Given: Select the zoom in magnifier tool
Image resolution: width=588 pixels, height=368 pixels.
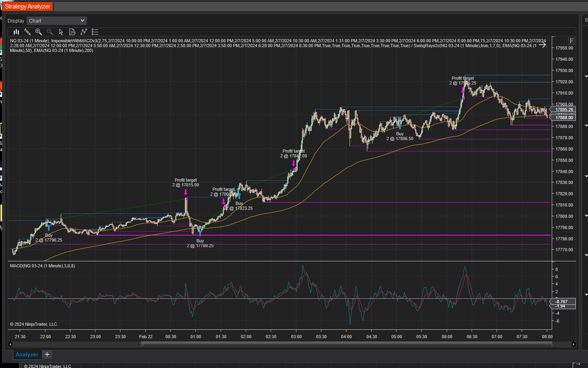Looking at the screenshot, I should [x=38, y=32].
